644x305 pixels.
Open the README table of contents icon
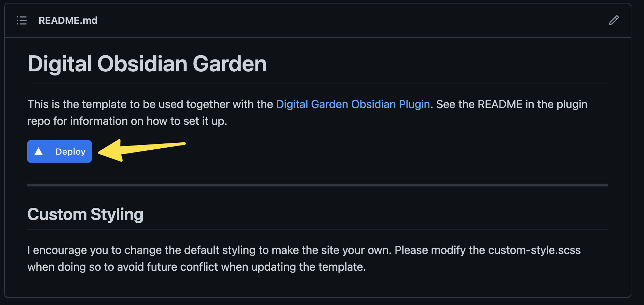coord(22,21)
